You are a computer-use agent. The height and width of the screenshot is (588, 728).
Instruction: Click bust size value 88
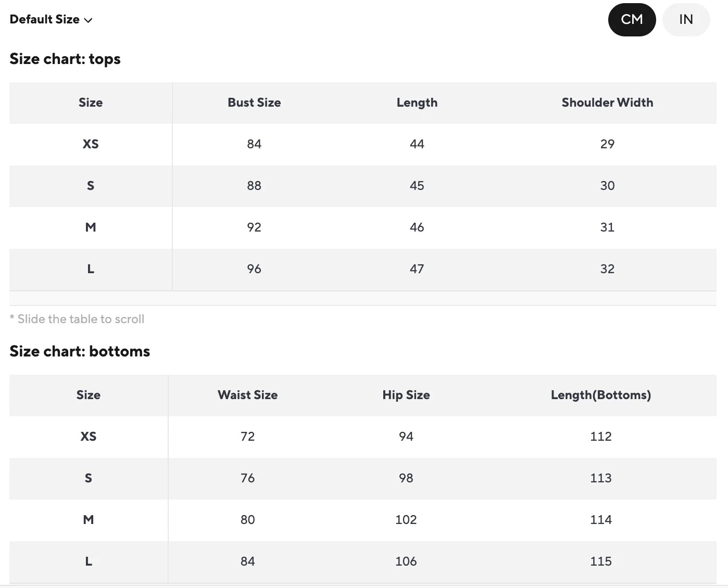point(254,186)
